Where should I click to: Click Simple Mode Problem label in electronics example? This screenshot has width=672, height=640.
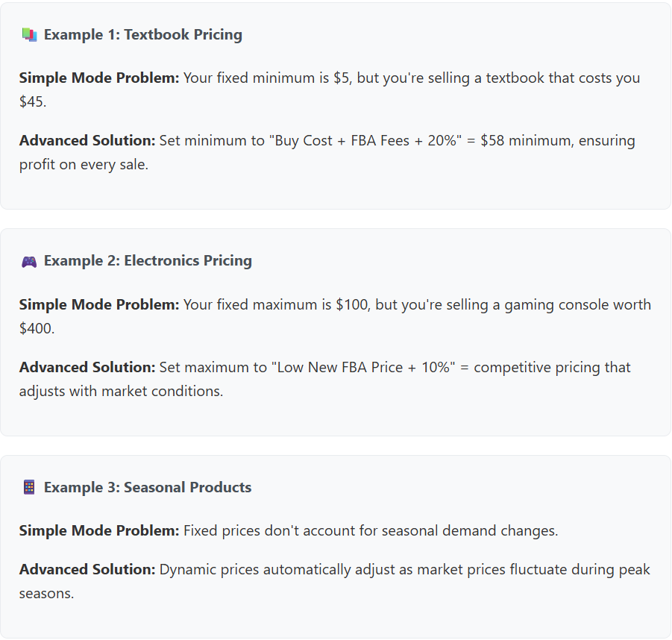click(x=99, y=305)
